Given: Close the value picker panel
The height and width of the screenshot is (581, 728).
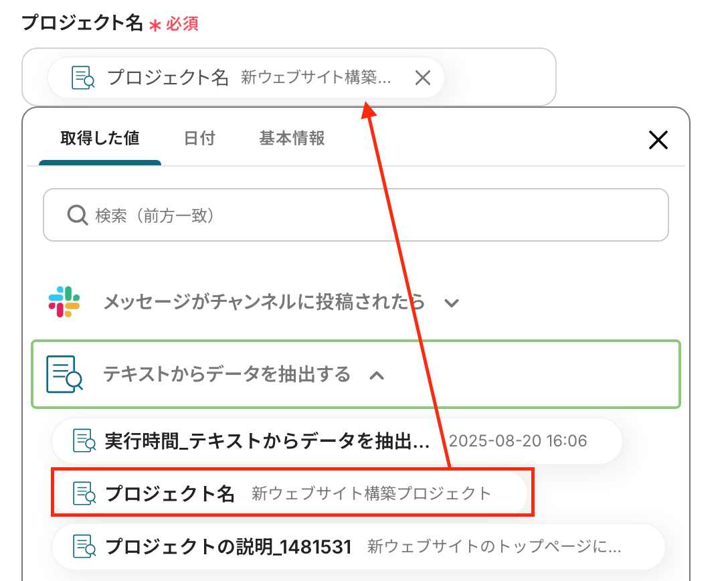Looking at the screenshot, I should (x=658, y=140).
